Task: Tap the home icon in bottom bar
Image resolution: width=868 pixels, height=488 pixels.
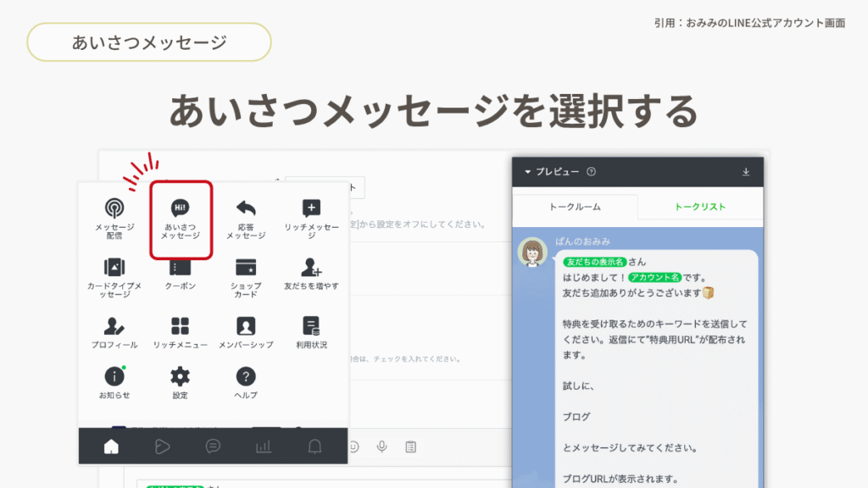Action: [111, 446]
